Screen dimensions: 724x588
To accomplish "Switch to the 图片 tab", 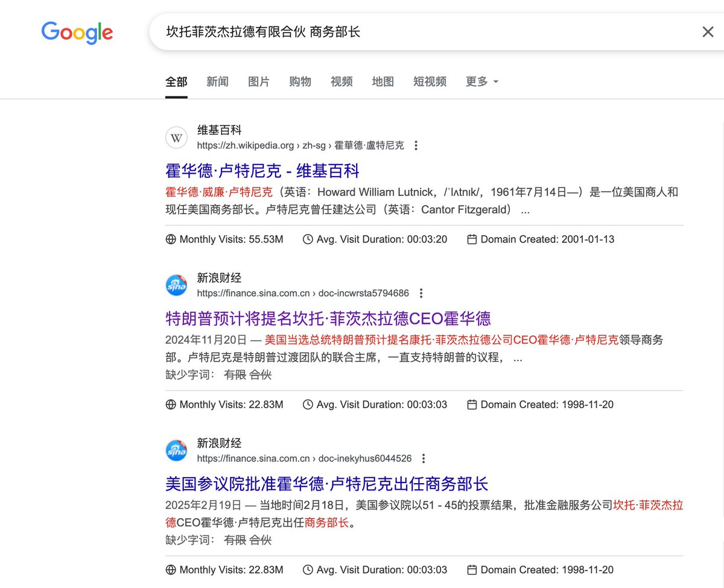I will pyautogui.click(x=259, y=81).
